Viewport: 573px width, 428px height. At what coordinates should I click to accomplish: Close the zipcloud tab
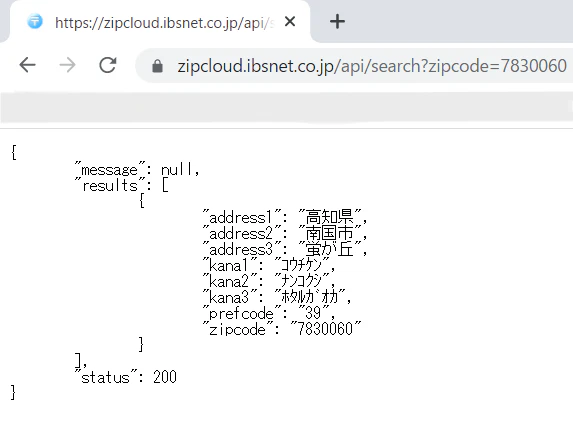[290, 22]
